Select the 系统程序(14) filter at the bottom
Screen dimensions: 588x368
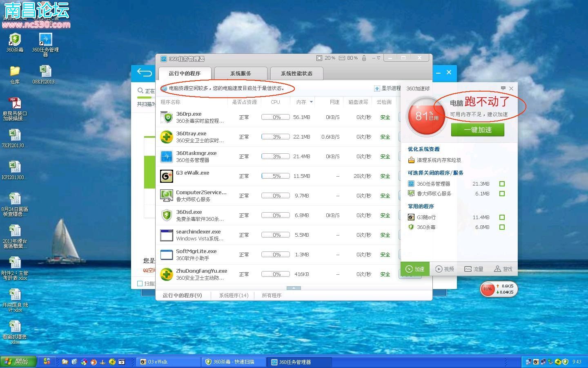tap(234, 295)
